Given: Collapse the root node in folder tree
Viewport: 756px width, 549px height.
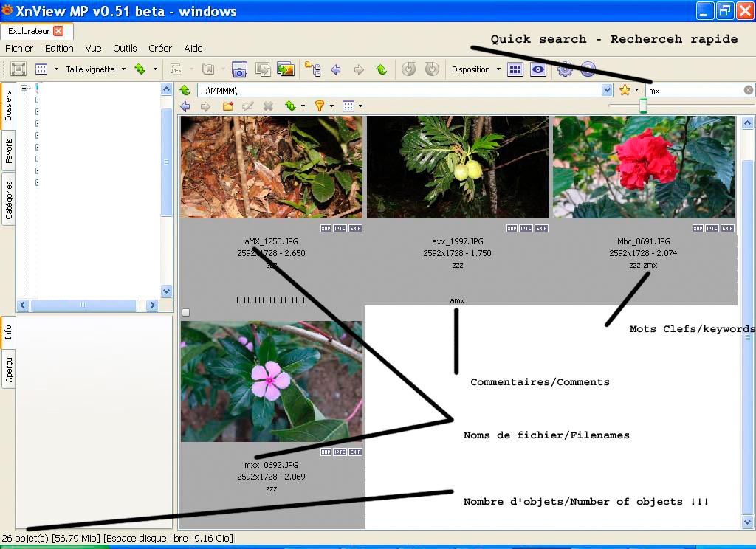Looking at the screenshot, I should (24, 89).
